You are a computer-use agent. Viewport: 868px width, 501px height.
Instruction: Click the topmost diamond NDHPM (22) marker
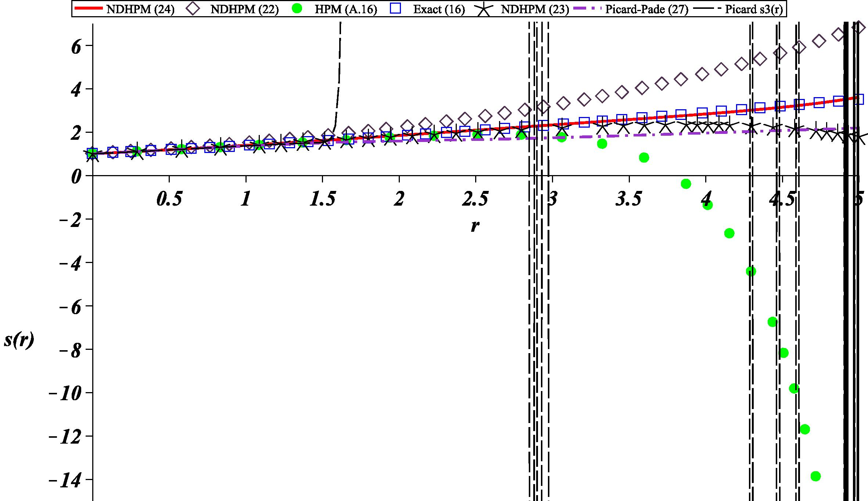pos(858,28)
